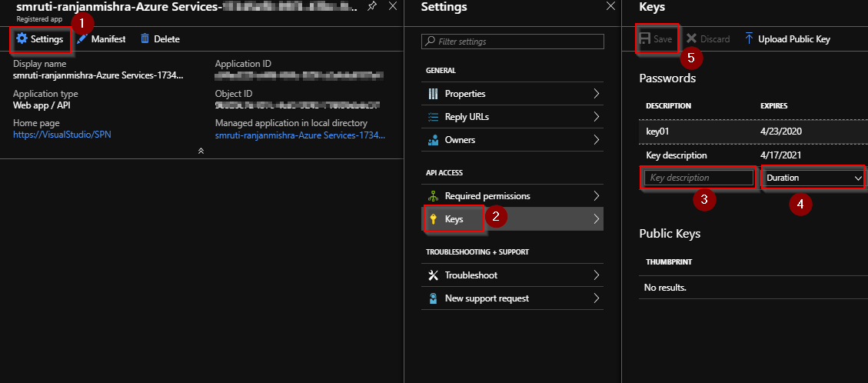Click the Required permissions tree icon
This screenshot has width=868, height=383.
(434, 196)
